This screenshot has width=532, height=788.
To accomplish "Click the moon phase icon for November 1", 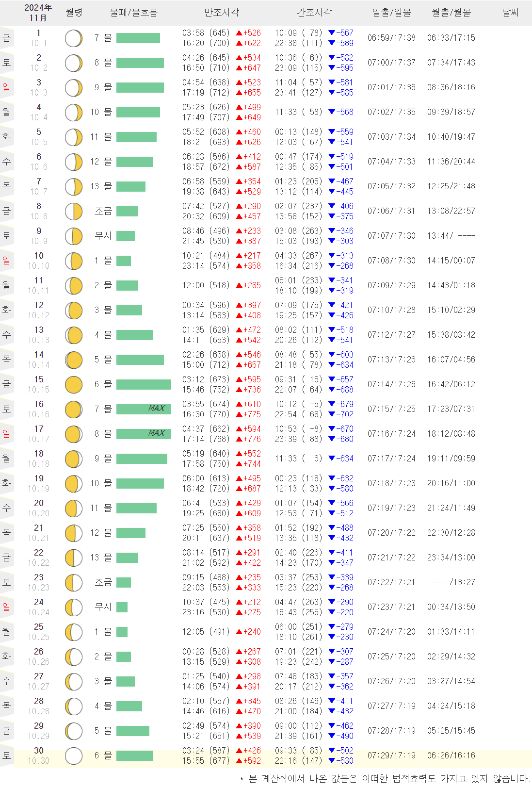I will (x=74, y=38).
